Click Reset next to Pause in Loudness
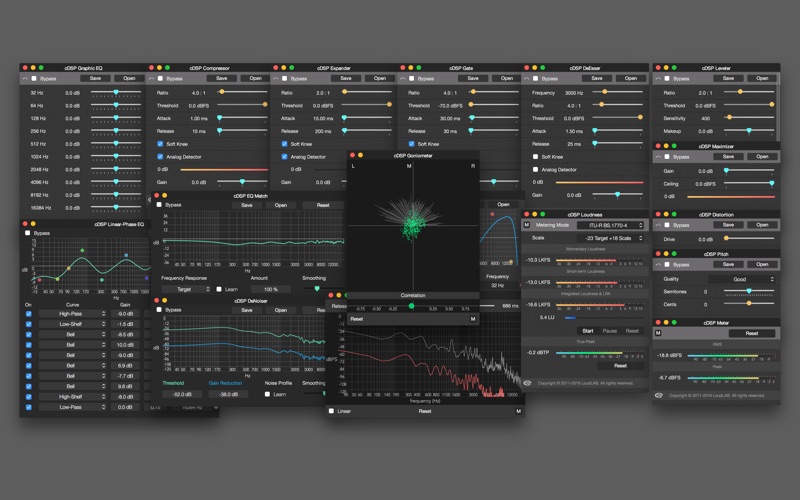Image resolution: width=800 pixels, height=500 pixels. 632,331
